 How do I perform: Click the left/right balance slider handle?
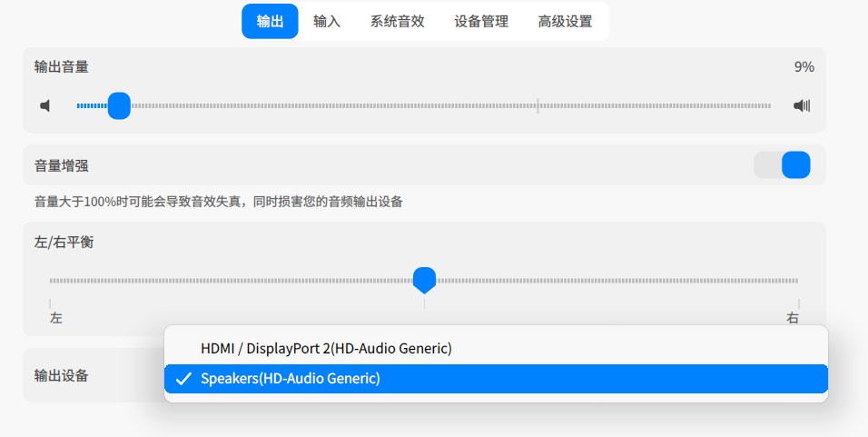click(424, 280)
